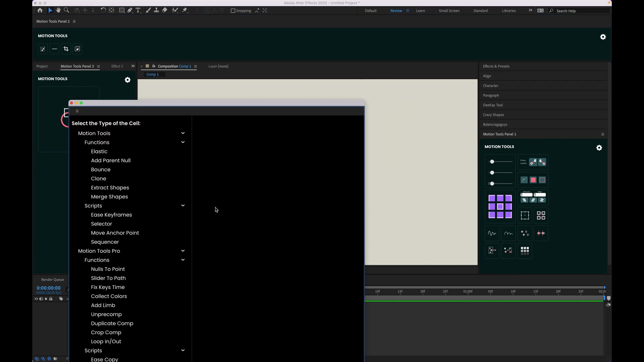Select the Rotation tool
Viewport: 644px width, 362px height.
coord(103,10)
